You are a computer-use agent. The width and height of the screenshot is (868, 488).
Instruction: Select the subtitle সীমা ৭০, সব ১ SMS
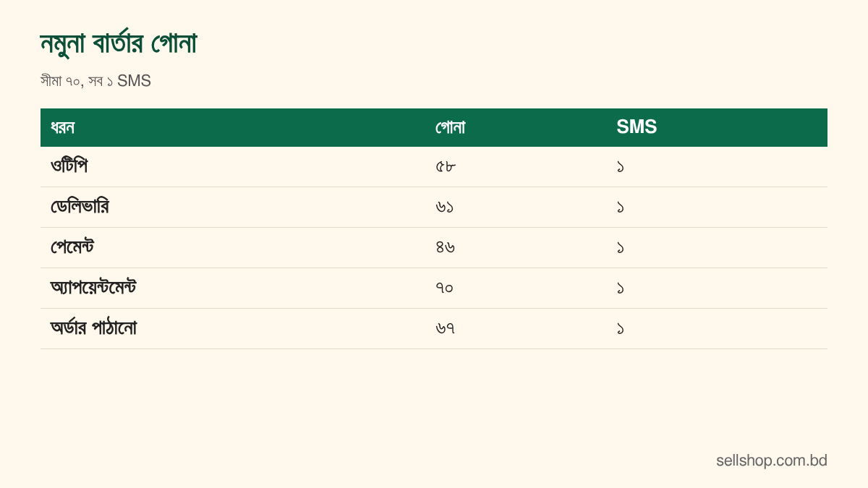click(95, 81)
